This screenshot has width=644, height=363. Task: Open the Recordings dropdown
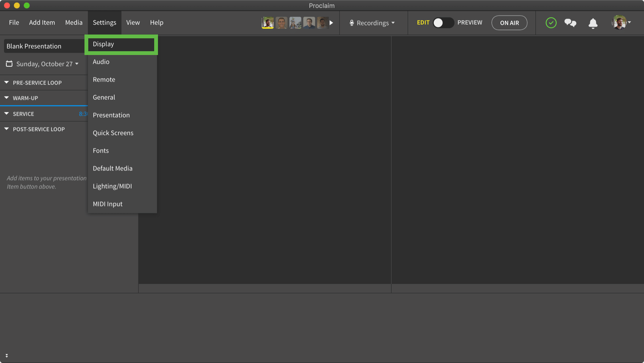coord(372,23)
